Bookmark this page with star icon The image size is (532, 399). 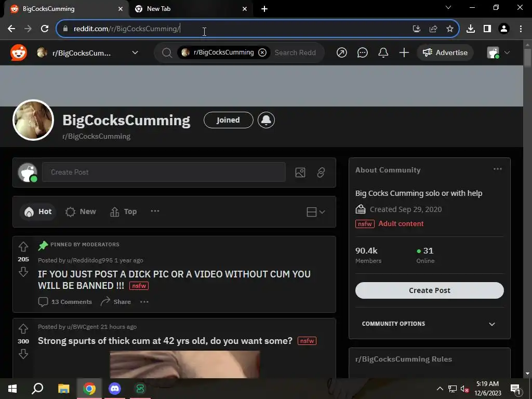450,29
